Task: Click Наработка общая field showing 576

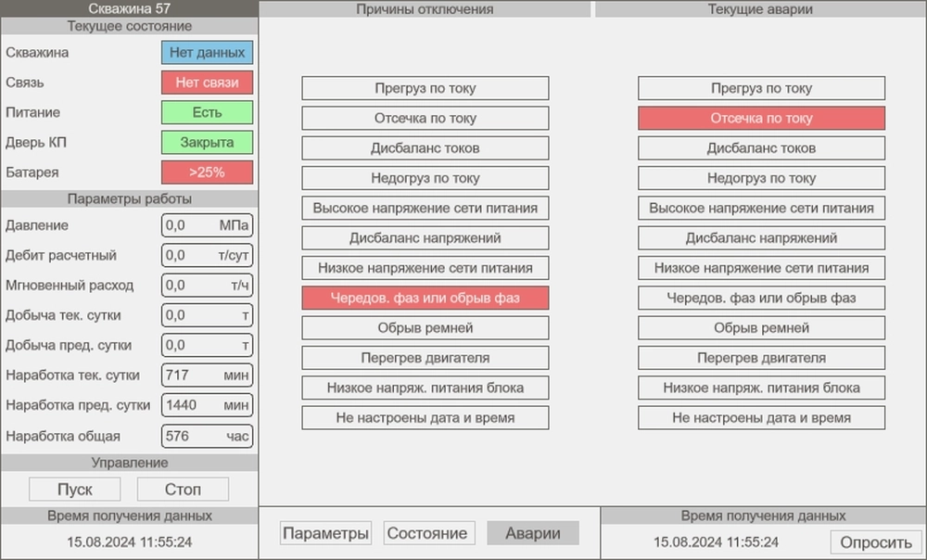Action: pos(207,436)
